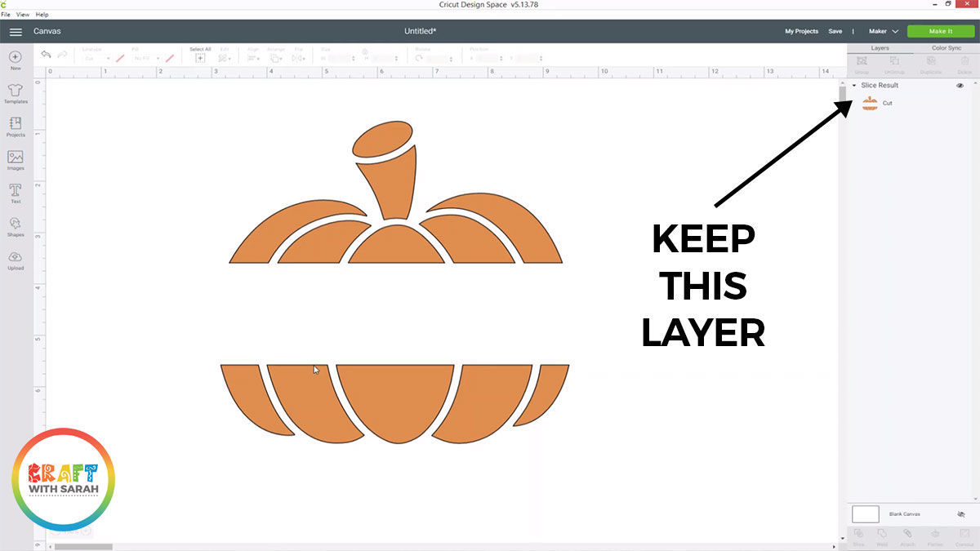Screen dimensions: 980x551
Task: Open the Align dropdown
Action: [253, 58]
